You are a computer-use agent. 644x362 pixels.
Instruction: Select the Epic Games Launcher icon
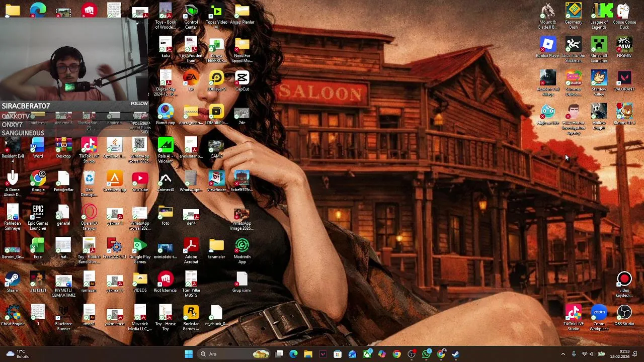pos(38,217)
